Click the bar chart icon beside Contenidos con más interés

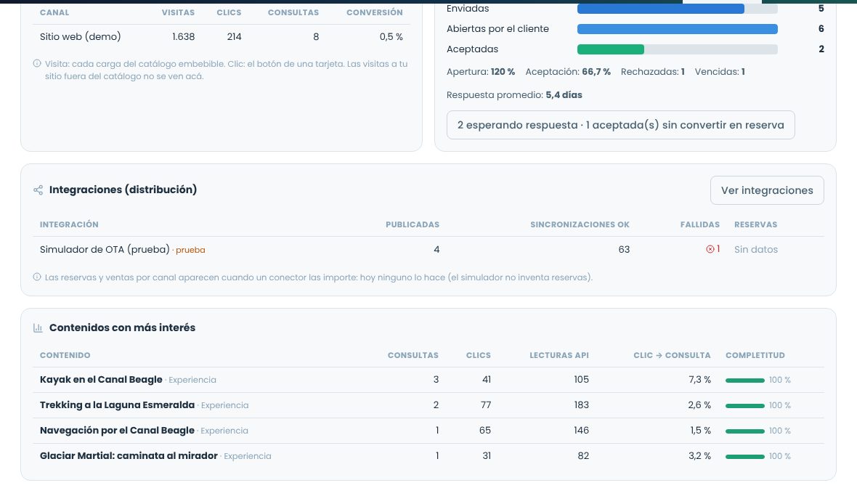point(38,328)
